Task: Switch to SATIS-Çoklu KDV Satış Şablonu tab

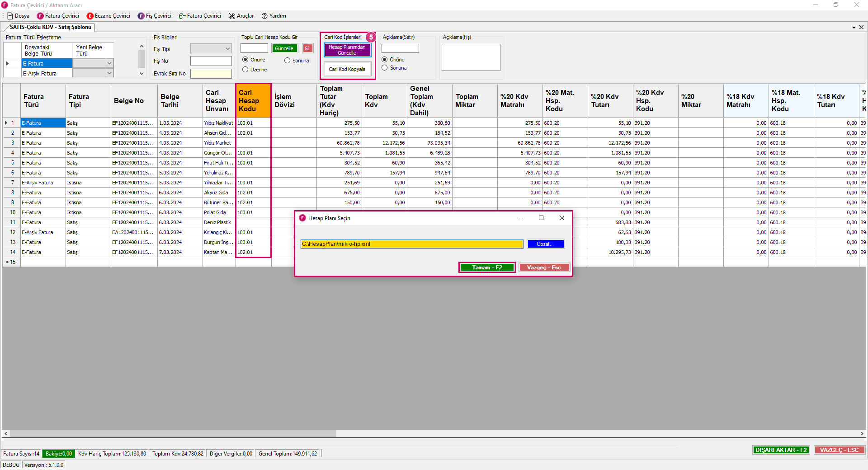Action: pyautogui.click(x=50, y=27)
